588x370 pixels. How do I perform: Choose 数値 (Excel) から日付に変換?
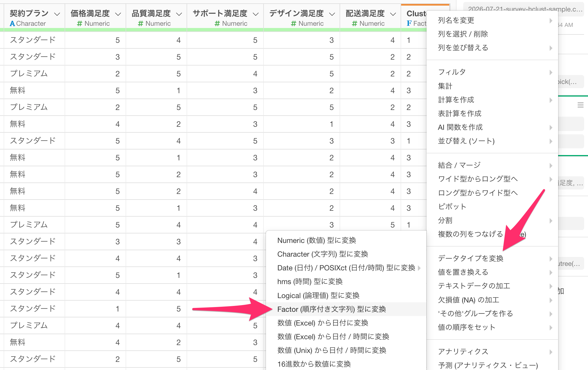346,323
